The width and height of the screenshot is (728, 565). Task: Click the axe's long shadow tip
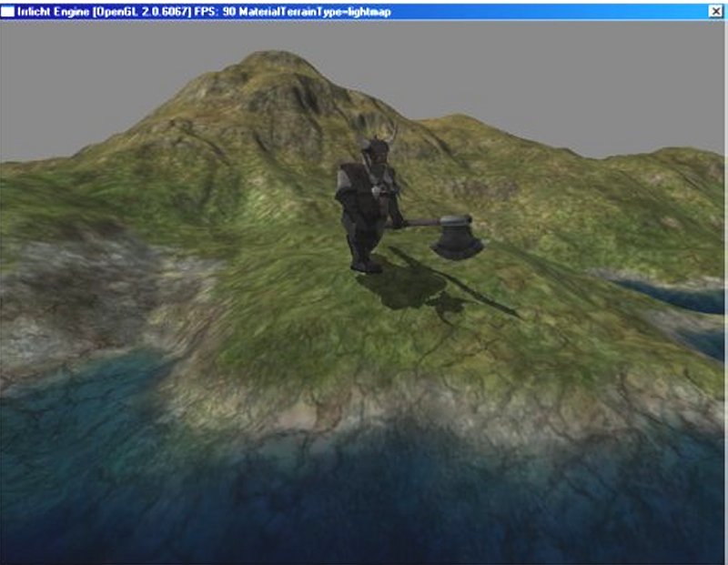click(x=510, y=313)
